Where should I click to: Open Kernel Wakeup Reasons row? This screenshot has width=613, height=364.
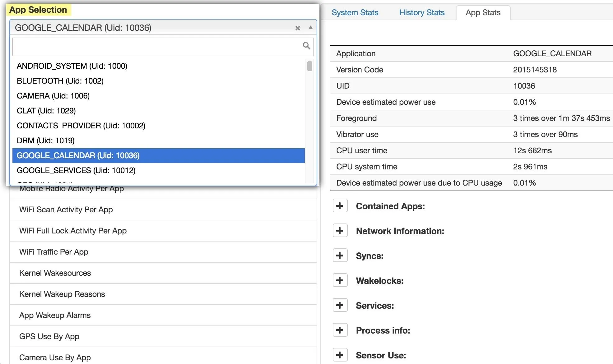pyautogui.click(x=163, y=294)
